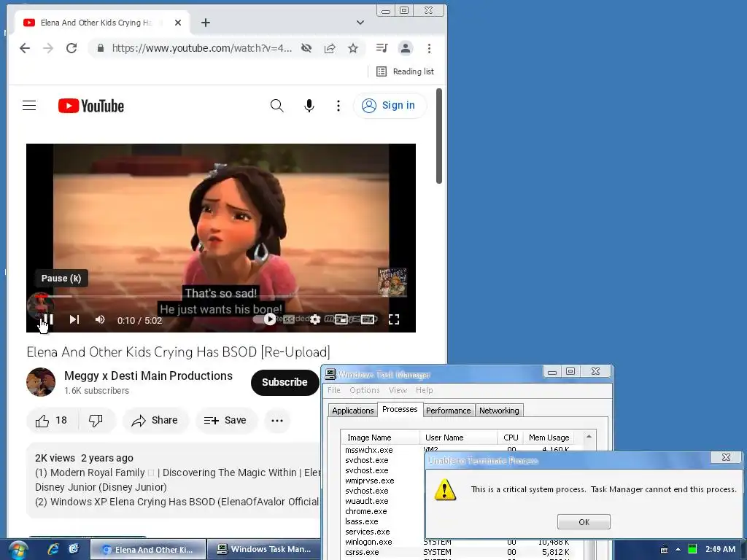The image size is (747, 560).
Task: Open YouTube settings three-dot menu
Action: [x=338, y=105]
